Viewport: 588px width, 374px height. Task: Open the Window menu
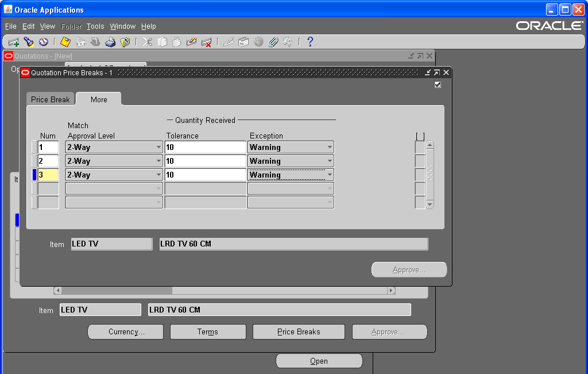pyautogui.click(x=123, y=26)
